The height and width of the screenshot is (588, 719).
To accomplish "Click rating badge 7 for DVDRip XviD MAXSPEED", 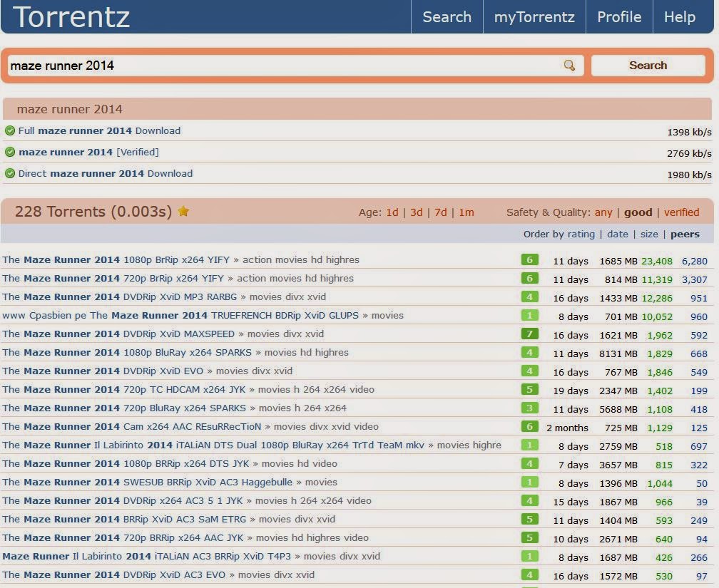I will (x=529, y=334).
